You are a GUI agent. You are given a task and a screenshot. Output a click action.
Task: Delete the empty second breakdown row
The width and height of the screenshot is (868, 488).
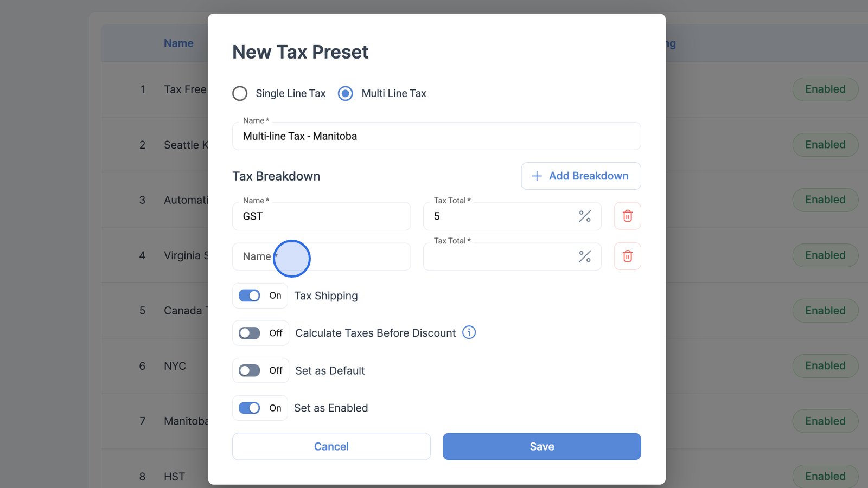(627, 256)
